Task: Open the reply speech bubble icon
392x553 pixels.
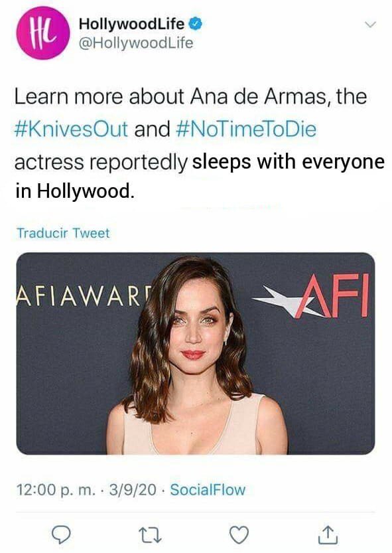Action: point(61,534)
